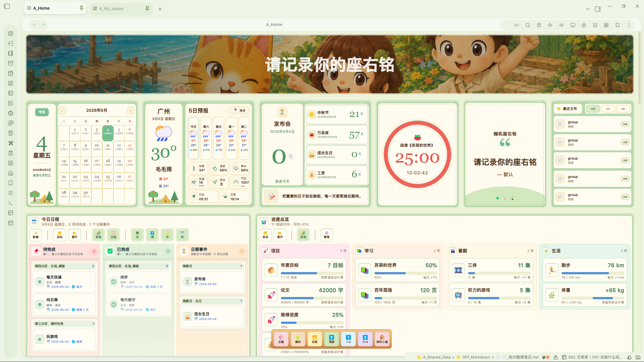This screenshot has width=644, height=362.
Task: Toggle the right sidebar panel icon
Action: tap(598, 9)
